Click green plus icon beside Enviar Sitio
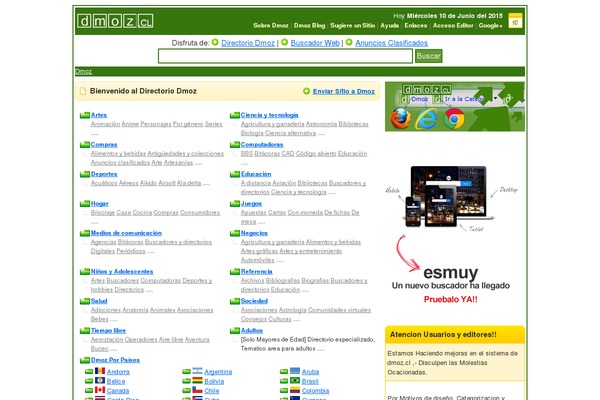This screenshot has height=400, width=600. click(x=307, y=91)
